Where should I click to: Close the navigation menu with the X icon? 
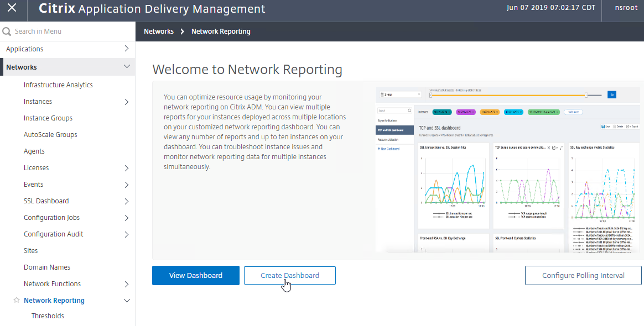tap(12, 8)
